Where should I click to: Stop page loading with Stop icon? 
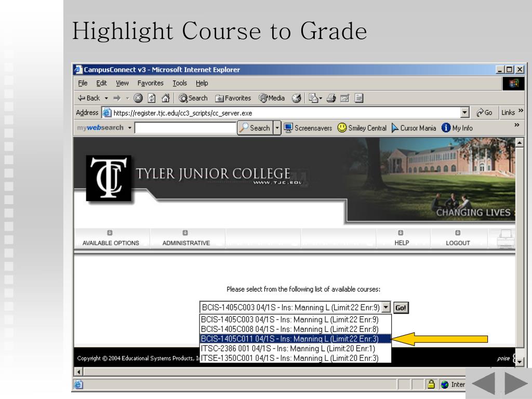(138, 98)
